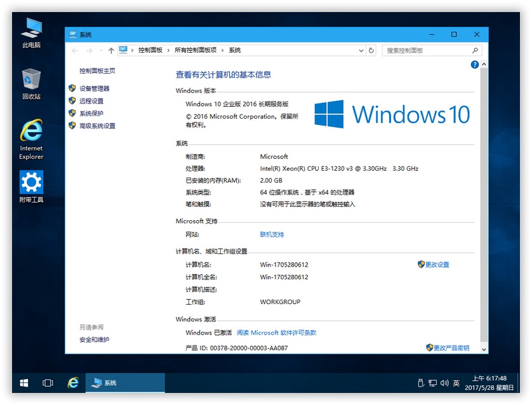Click the processor value Intel(R) Xeon(R) text
The height and width of the screenshot is (405, 532).
click(x=339, y=169)
